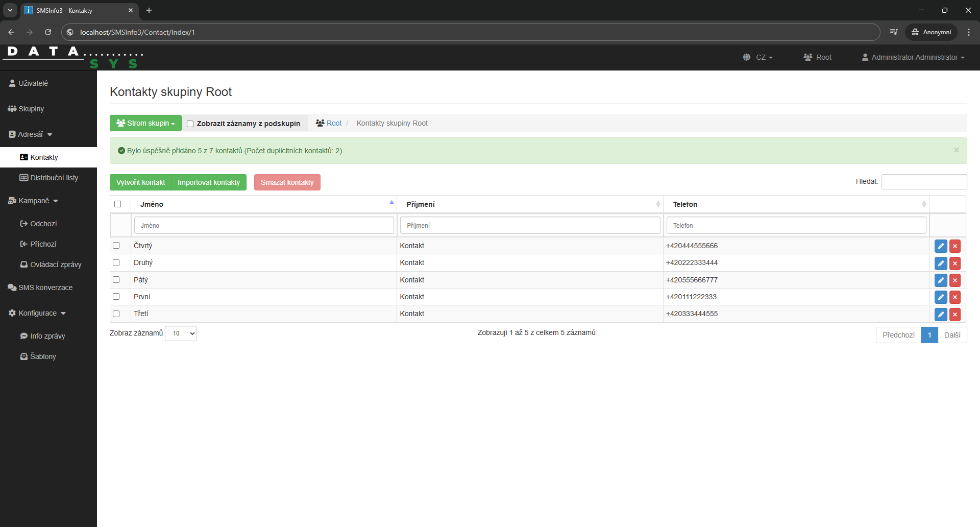Open the CZ language dropdown
This screenshot has height=527, width=980.
tap(758, 57)
